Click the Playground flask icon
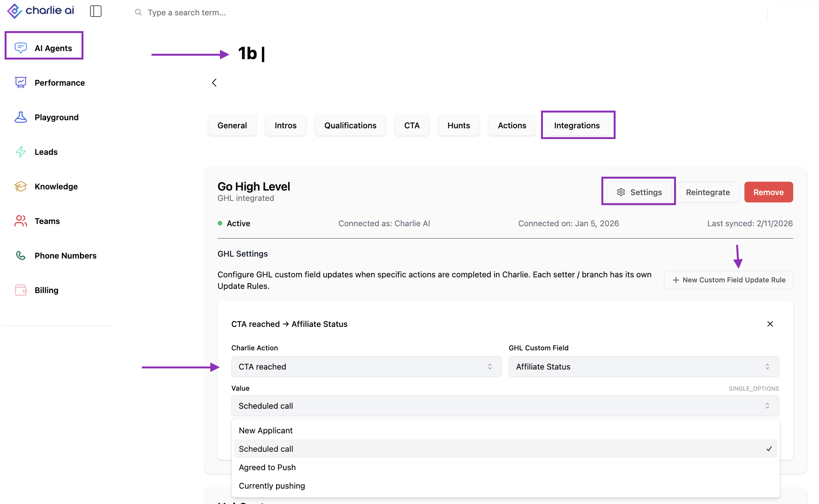The width and height of the screenshot is (819, 504). (x=21, y=117)
